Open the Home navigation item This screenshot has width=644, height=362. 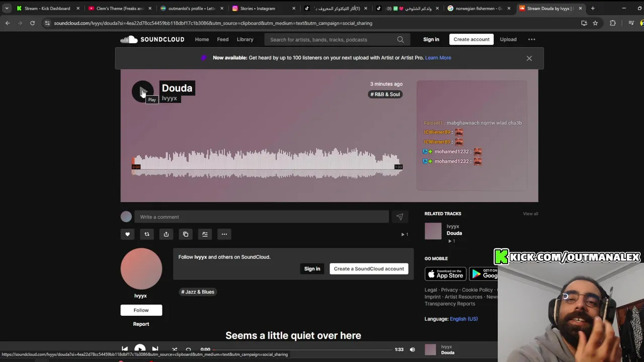pyautogui.click(x=202, y=39)
